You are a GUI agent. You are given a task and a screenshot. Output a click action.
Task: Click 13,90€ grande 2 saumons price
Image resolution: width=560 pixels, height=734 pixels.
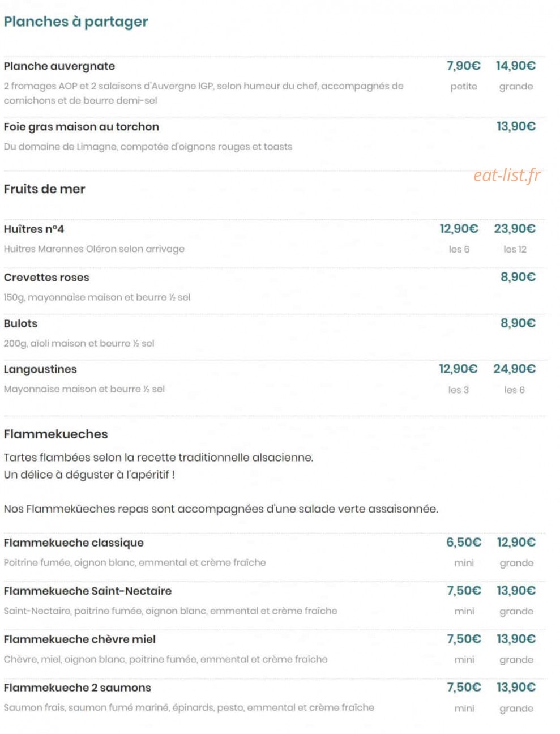(x=516, y=688)
